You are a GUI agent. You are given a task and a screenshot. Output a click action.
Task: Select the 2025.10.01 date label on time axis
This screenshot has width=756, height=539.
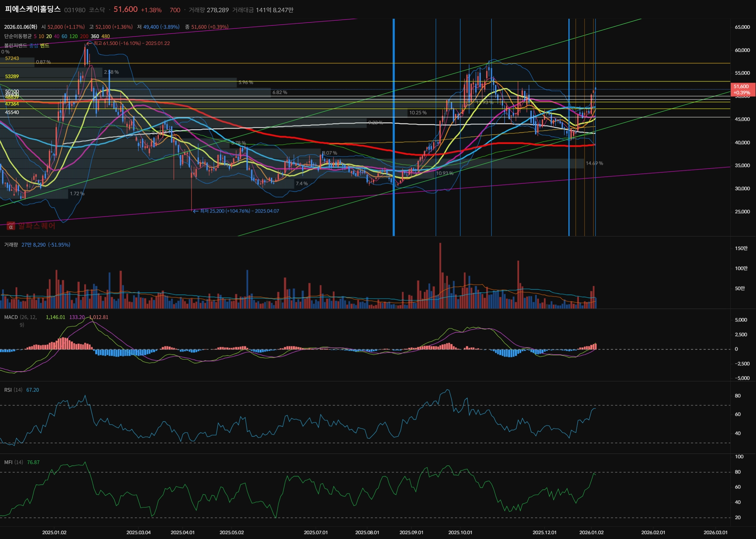pos(460,532)
